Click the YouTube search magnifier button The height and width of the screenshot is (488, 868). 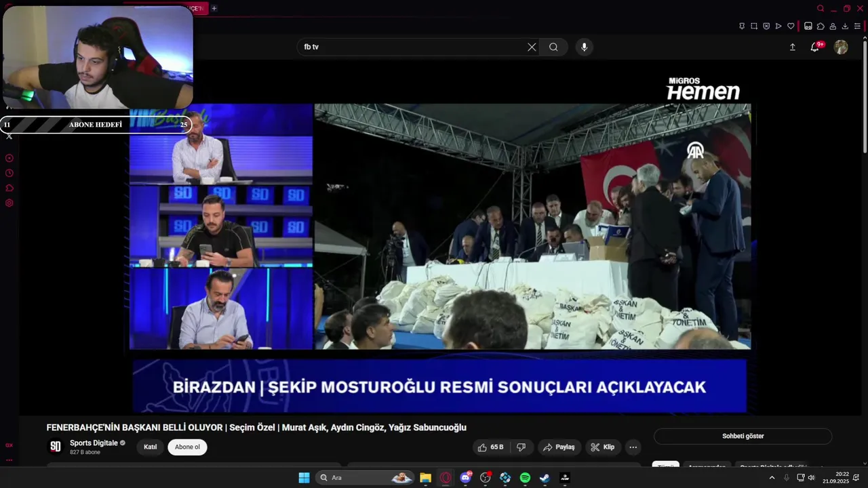553,47
